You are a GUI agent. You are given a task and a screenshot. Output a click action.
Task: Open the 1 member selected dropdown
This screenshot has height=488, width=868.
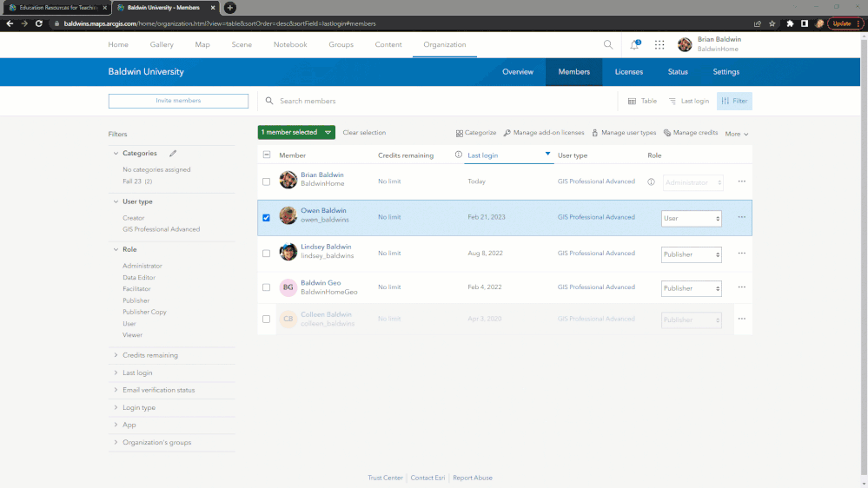pyautogui.click(x=296, y=132)
